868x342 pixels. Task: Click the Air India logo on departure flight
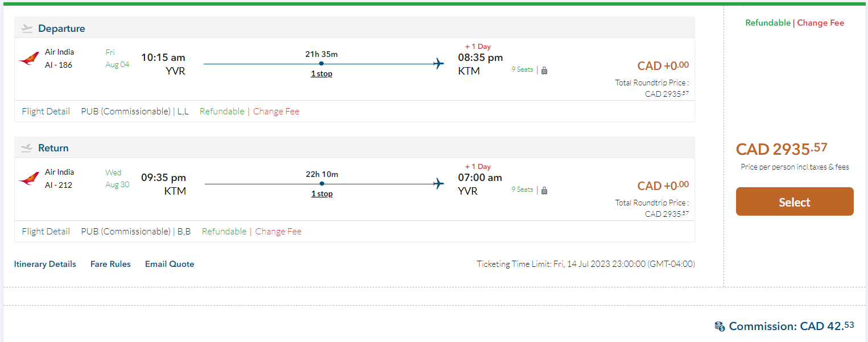point(28,59)
